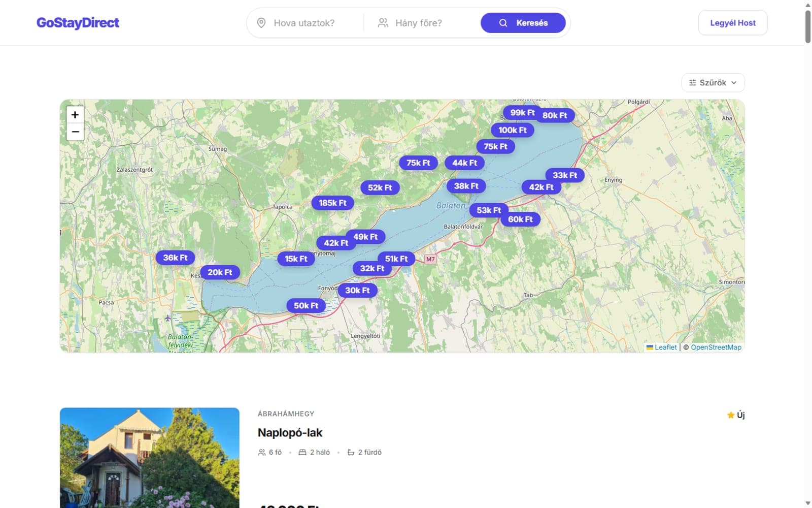This screenshot has height=508, width=812.
Task: Select the 20k Ft map price marker
Action: point(220,273)
